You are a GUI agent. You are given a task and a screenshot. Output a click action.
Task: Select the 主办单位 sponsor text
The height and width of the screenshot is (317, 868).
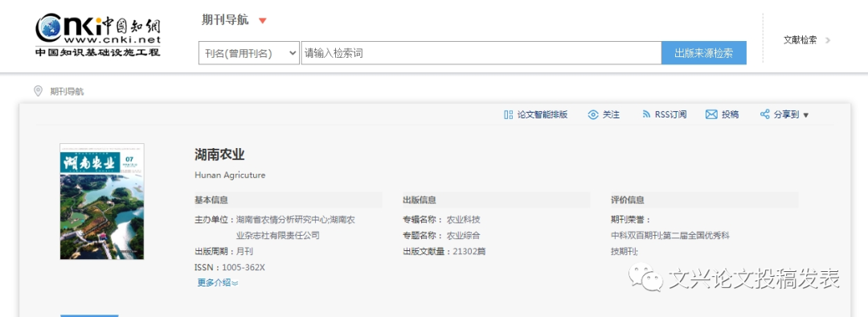point(275,227)
